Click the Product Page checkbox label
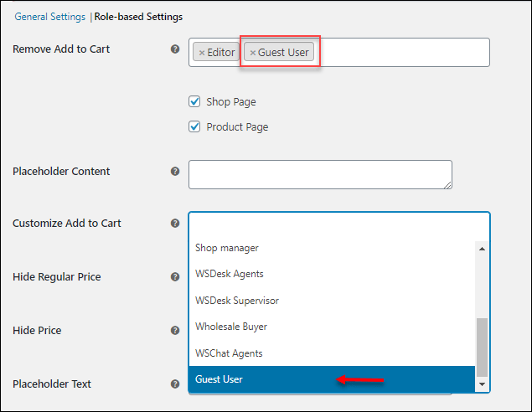532x412 pixels. click(237, 126)
